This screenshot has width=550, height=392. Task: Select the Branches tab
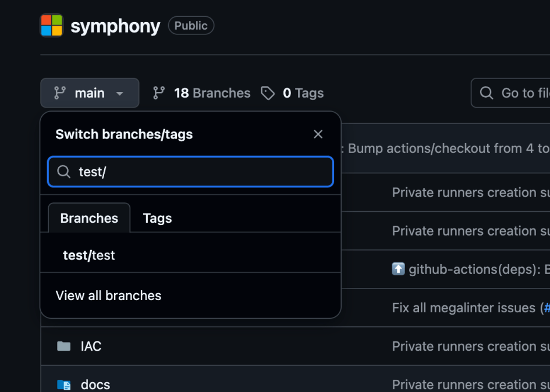[89, 218]
